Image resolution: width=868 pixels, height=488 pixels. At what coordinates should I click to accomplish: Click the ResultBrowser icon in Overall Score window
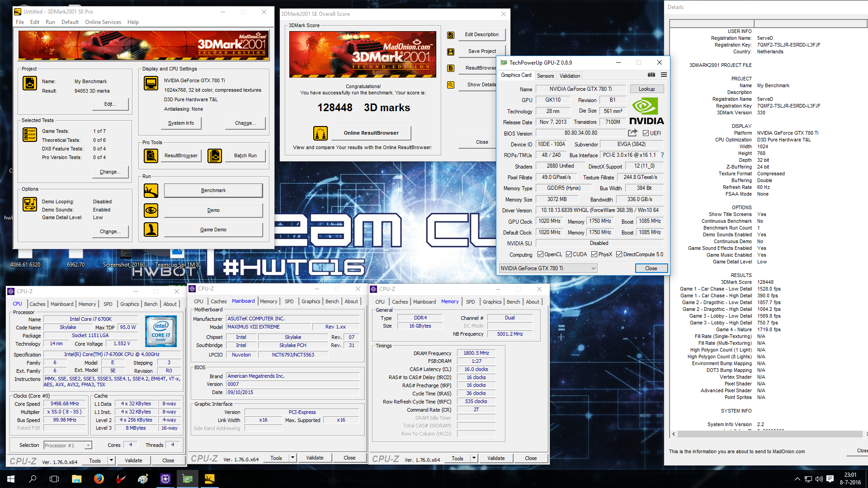coord(451,68)
